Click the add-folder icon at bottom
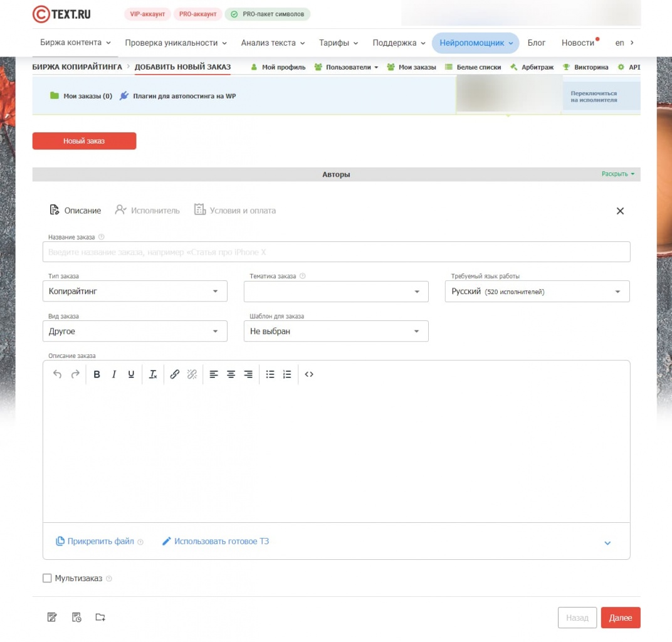The image size is (672, 642). click(x=100, y=617)
